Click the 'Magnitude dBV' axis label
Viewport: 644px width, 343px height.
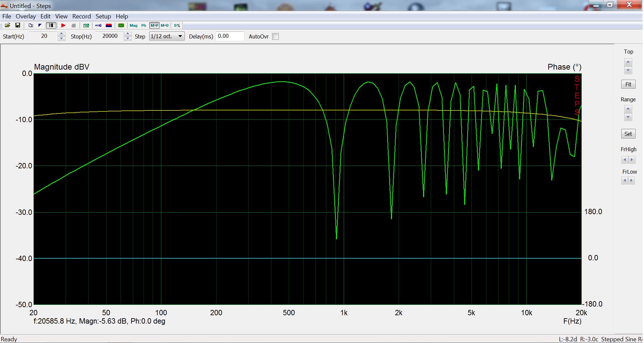coord(62,67)
